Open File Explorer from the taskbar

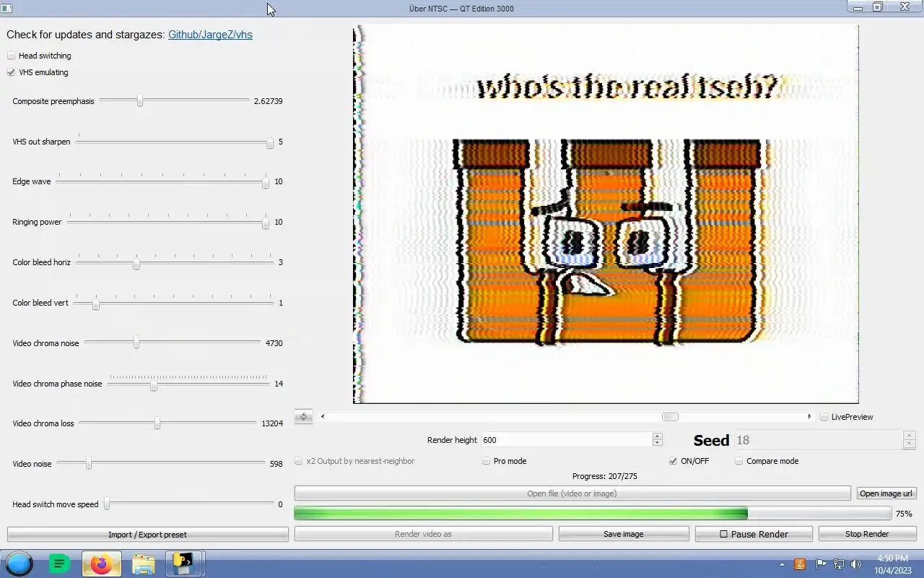tap(143, 564)
